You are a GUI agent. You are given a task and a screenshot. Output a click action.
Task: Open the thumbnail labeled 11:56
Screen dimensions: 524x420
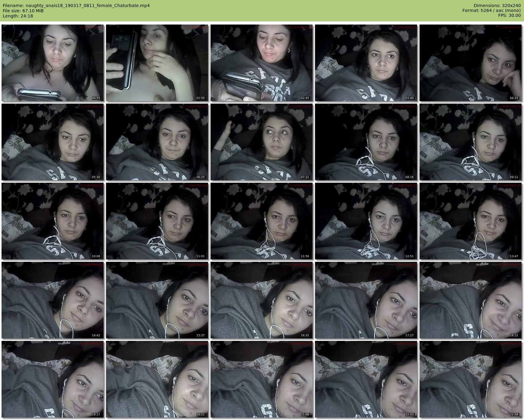click(x=262, y=221)
